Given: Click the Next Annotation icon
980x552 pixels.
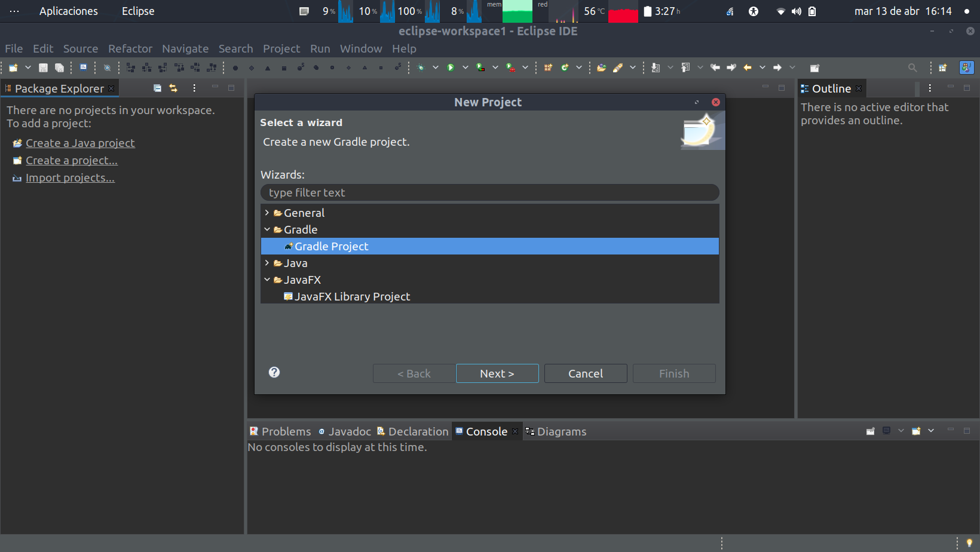Looking at the screenshot, I should [656, 68].
